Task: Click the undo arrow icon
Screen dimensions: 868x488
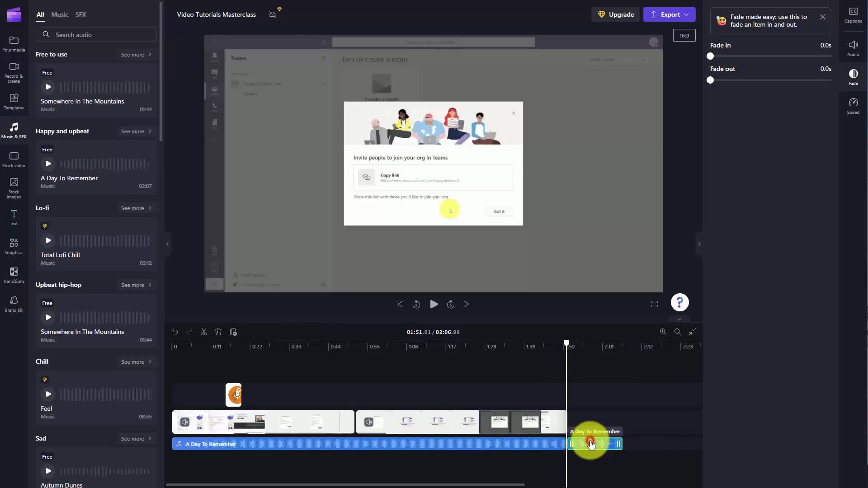Action: click(175, 332)
